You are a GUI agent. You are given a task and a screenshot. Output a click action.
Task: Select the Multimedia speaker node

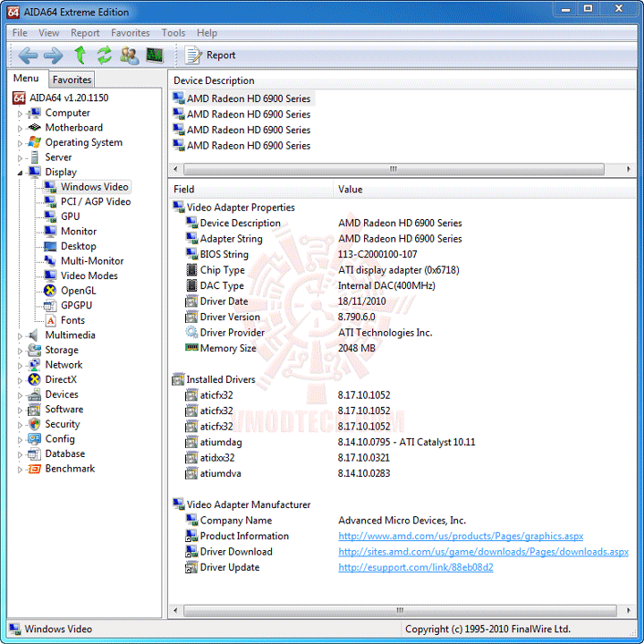pyautogui.click(x=62, y=335)
